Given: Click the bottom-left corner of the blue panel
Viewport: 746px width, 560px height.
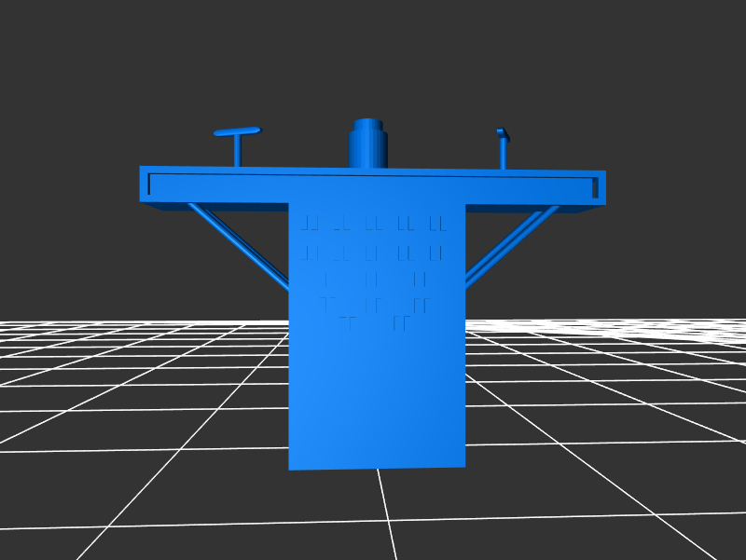Looking at the screenshot, I should pos(294,464).
